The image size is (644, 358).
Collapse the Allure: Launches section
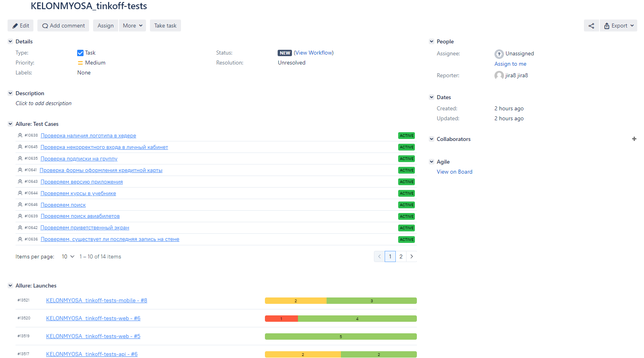(10, 286)
